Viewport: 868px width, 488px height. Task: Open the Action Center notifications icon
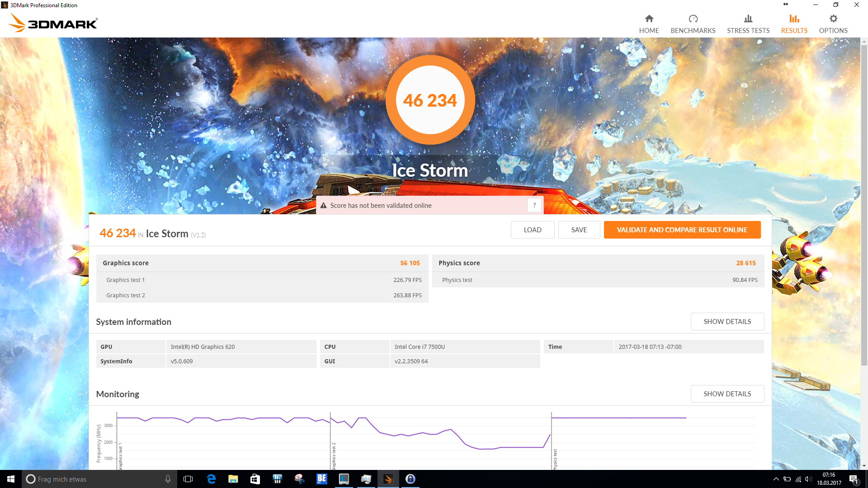854,479
